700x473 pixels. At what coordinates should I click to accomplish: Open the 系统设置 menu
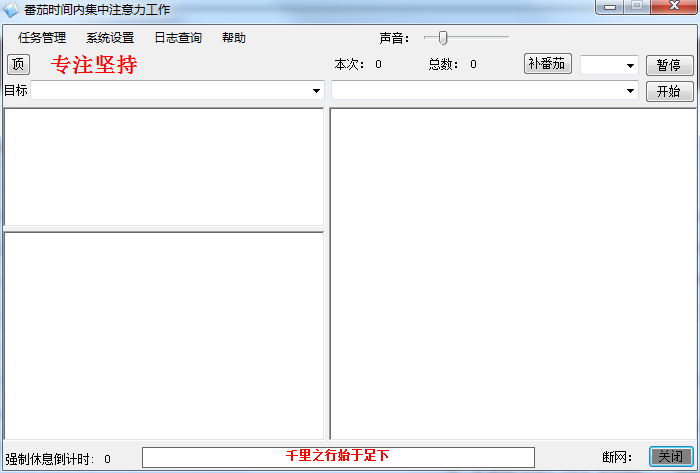110,38
